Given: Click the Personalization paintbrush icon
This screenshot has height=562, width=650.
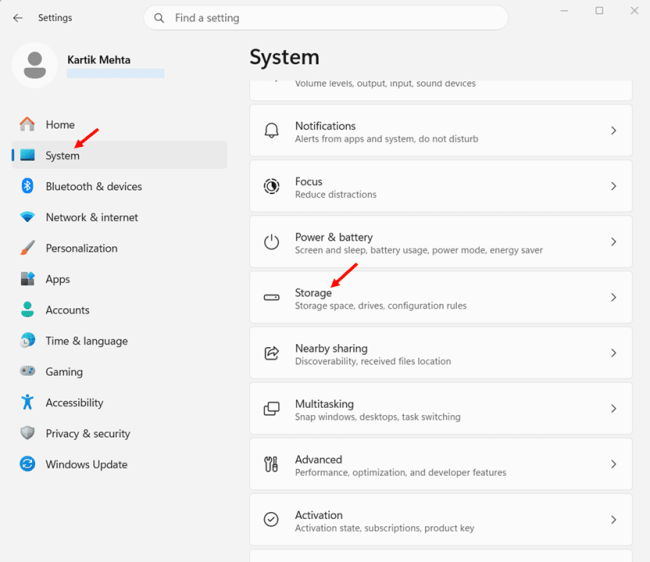Looking at the screenshot, I should coord(27,247).
